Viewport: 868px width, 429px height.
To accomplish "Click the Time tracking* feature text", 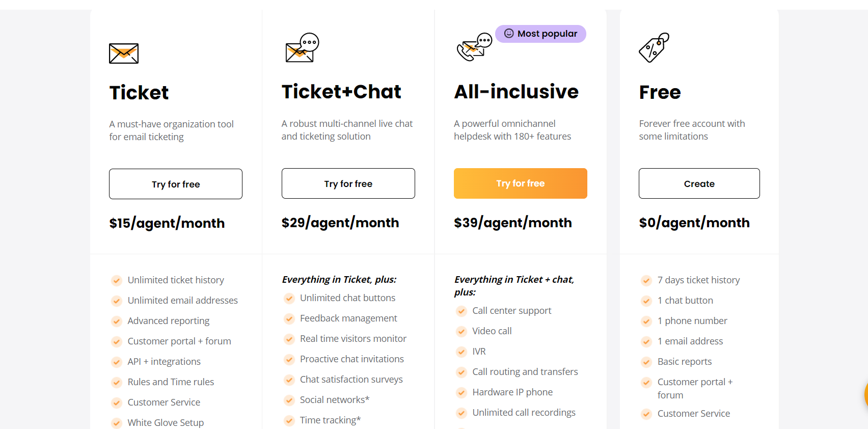I will coord(330,420).
